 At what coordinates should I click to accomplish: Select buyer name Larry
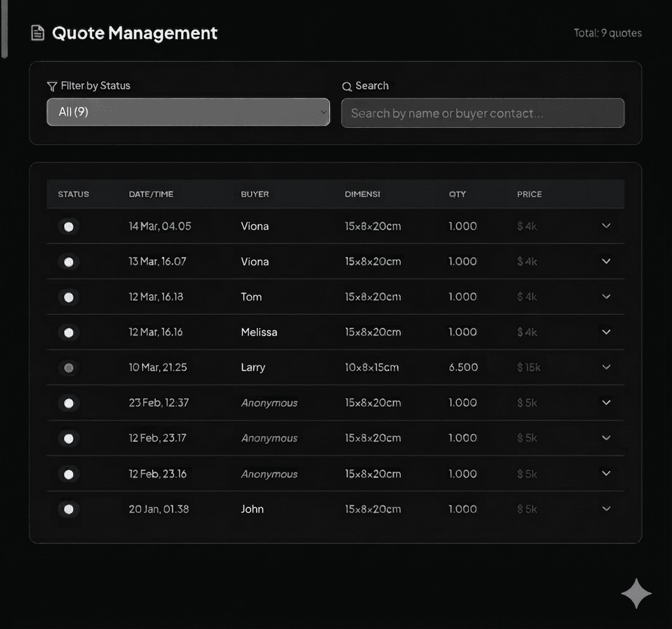pos(253,368)
